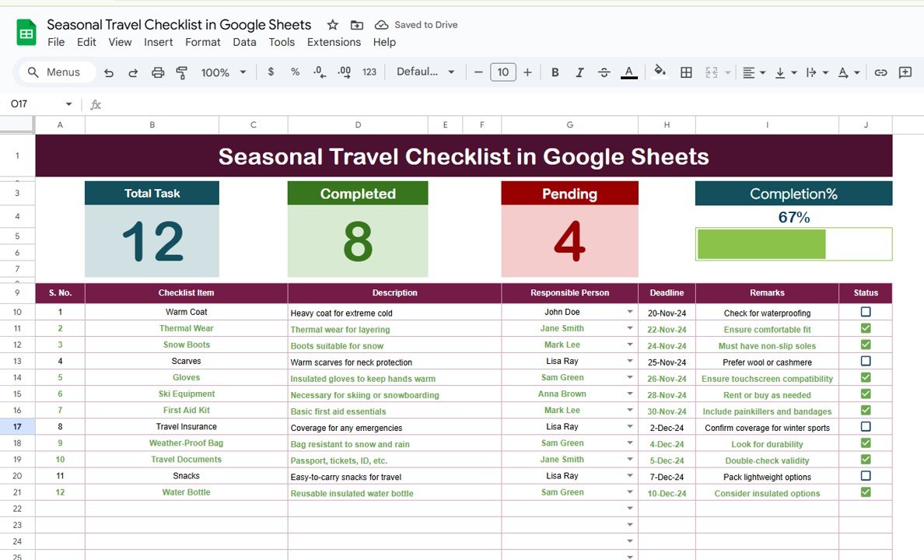Image resolution: width=924 pixels, height=560 pixels.
Task: Activate the Paint format roller icon
Action: (181, 72)
